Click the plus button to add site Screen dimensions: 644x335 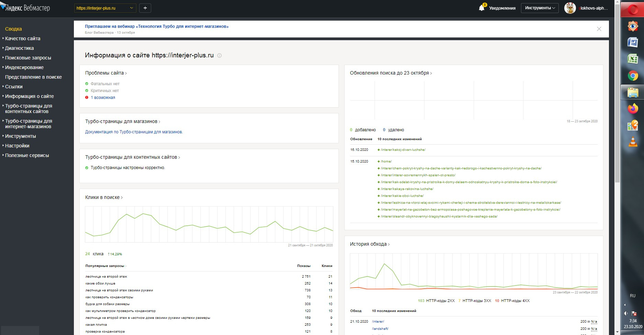145,8
